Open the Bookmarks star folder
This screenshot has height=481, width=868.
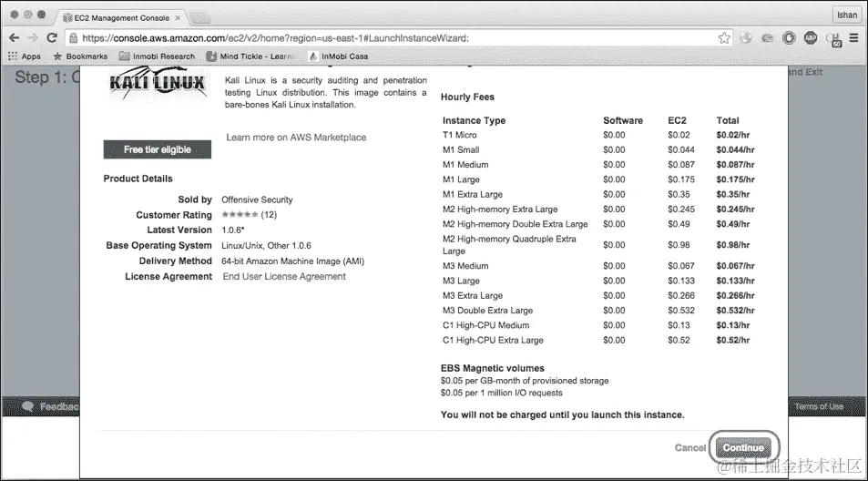[80, 56]
